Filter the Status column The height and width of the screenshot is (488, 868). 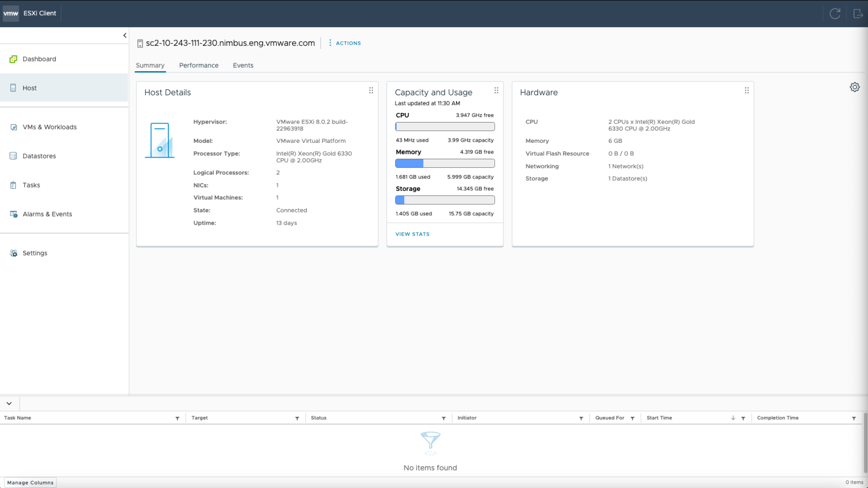coord(444,419)
